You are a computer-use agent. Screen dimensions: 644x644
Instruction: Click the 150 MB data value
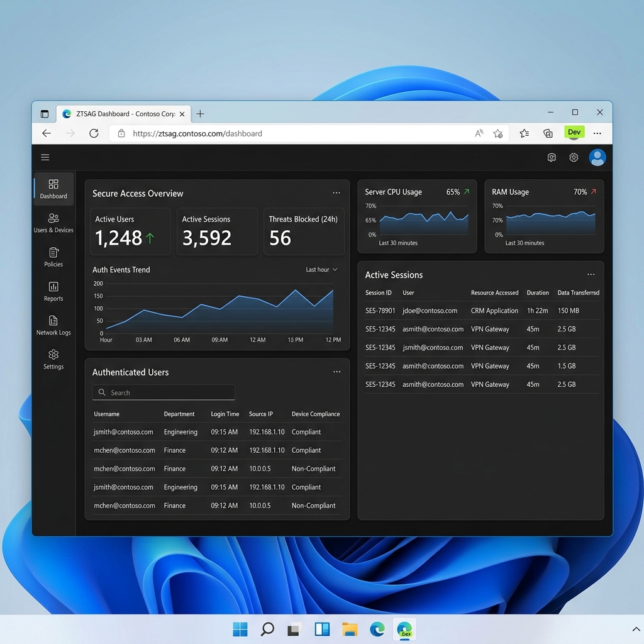(x=569, y=311)
